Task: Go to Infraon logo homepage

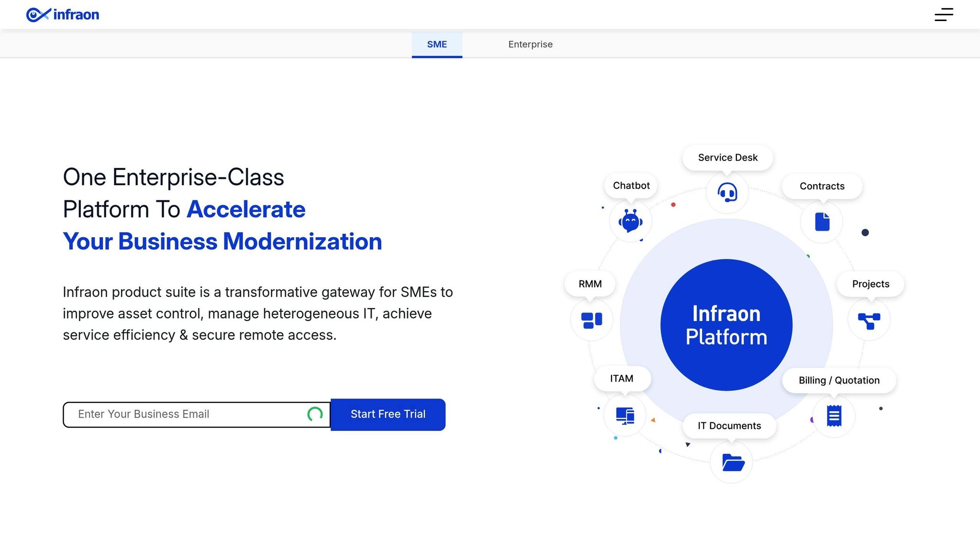Action: coord(63,15)
